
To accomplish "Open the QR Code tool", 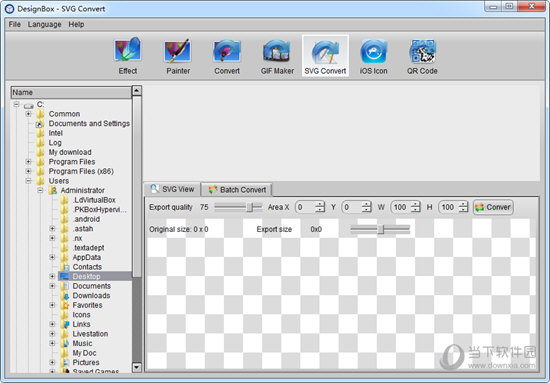I will (422, 56).
